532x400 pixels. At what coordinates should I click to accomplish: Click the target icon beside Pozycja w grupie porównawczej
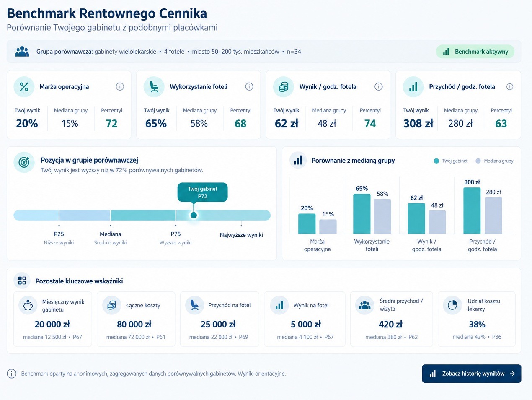24,162
